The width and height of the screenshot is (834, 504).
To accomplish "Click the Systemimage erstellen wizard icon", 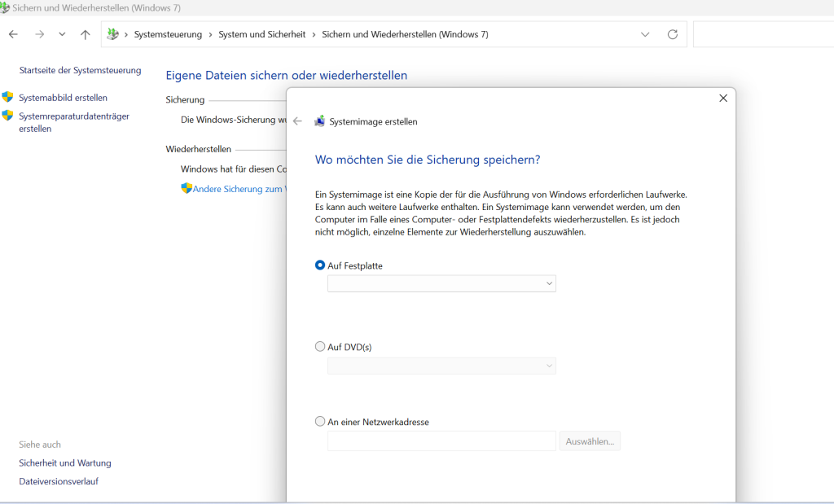I will pyautogui.click(x=319, y=121).
